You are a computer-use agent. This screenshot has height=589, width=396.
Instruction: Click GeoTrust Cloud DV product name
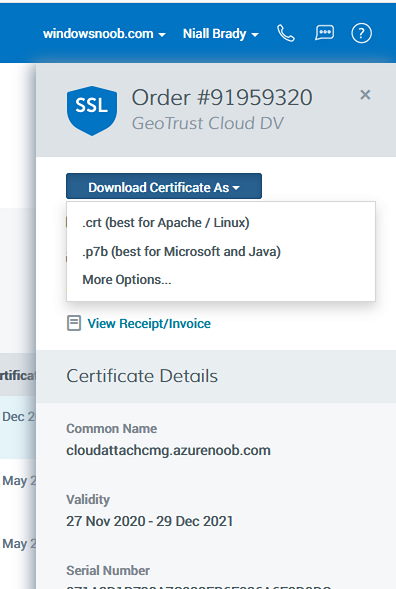208,123
